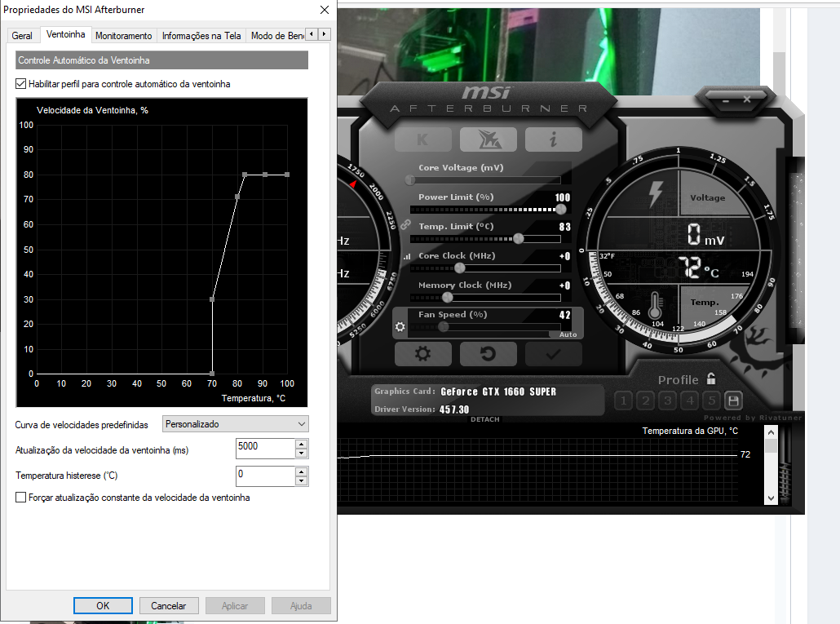
Task: Open the Informações na Tela tab
Action: 201,36
